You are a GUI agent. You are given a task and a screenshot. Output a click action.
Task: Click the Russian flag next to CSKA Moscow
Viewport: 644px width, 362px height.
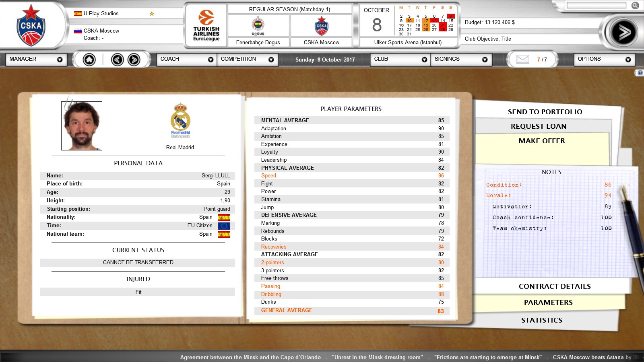pyautogui.click(x=78, y=31)
